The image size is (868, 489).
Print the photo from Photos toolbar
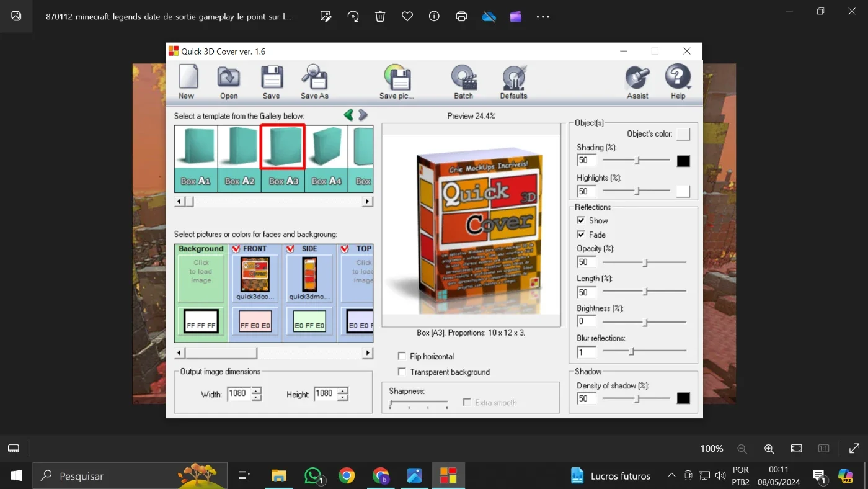pyautogui.click(x=461, y=17)
